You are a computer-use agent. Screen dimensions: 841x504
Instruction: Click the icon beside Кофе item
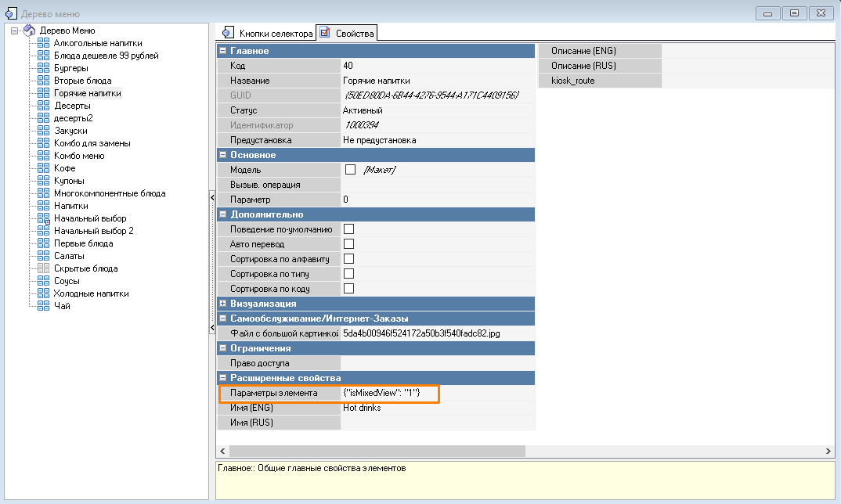[x=44, y=168]
